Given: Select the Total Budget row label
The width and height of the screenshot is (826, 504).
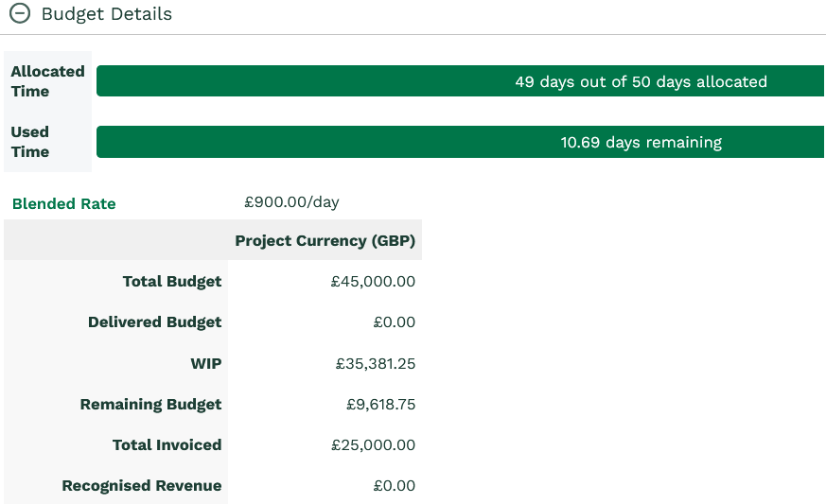Looking at the screenshot, I should coord(172,282).
